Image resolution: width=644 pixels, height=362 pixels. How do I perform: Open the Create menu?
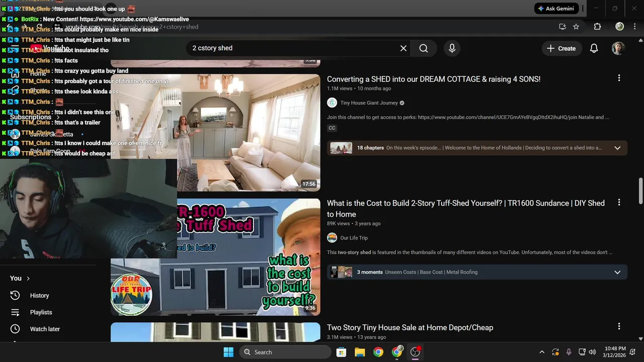pyautogui.click(x=561, y=48)
